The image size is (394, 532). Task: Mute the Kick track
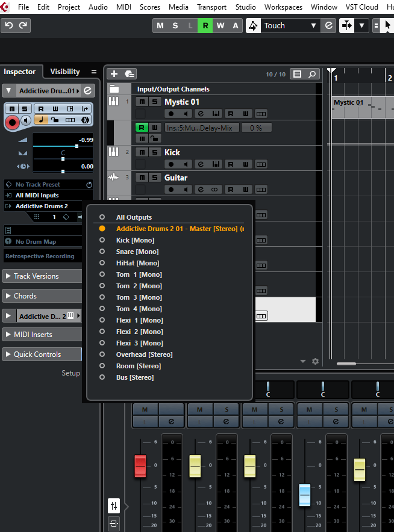coord(142,152)
